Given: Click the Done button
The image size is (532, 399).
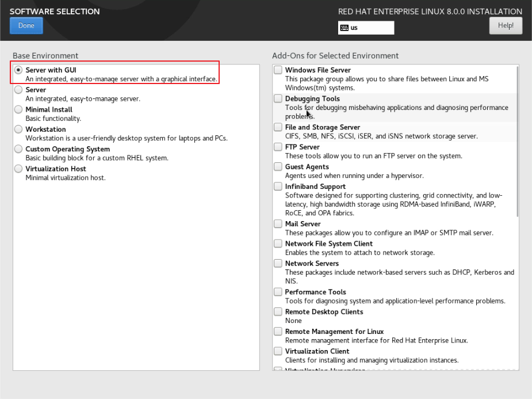Looking at the screenshot, I should (x=26, y=25).
